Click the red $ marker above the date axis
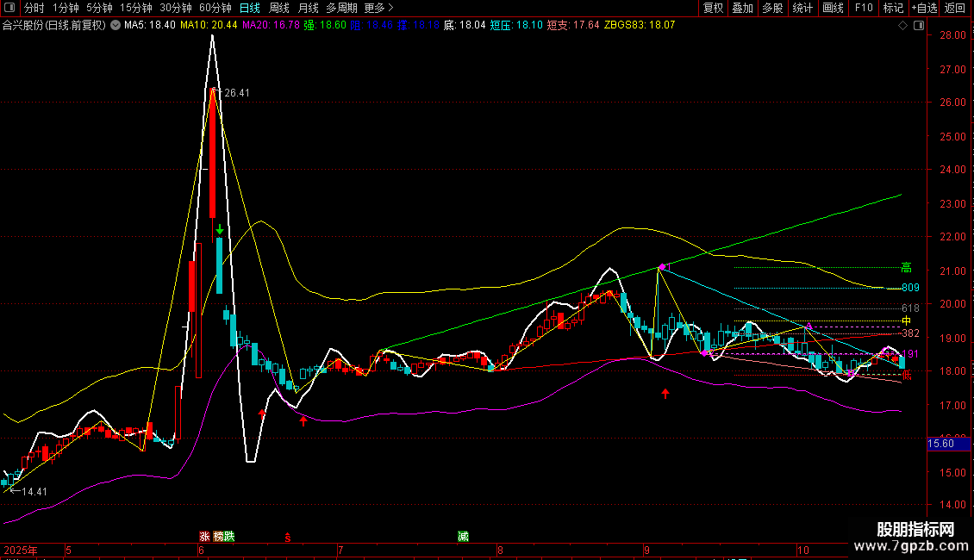Image resolution: width=974 pixels, height=560 pixels. coord(288,537)
